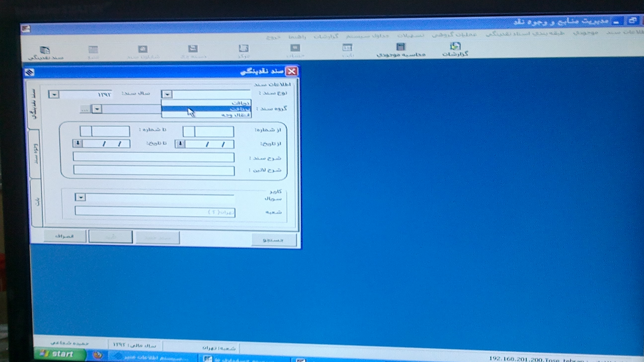Image resolution: width=644 pixels, height=362 pixels.
Task: Expand the کاربر سریال dropdown arrow
Action: 80,197
